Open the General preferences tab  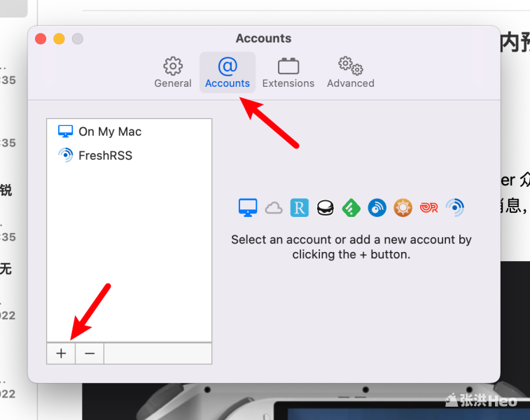tap(173, 72)
